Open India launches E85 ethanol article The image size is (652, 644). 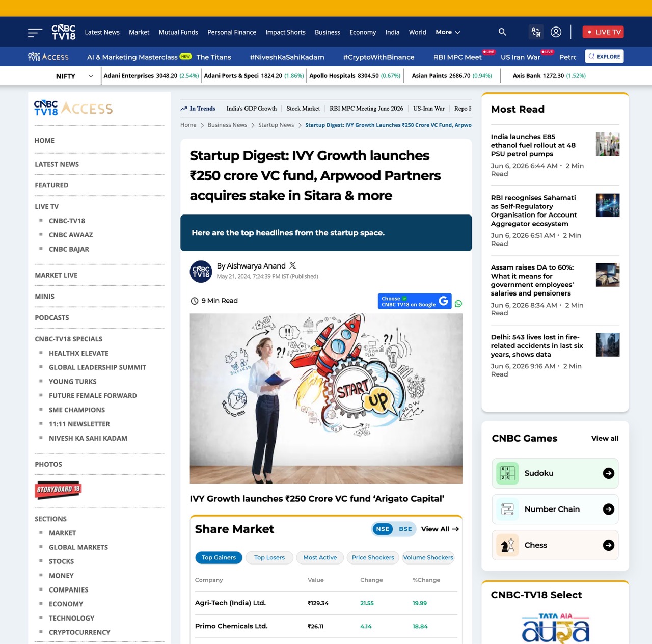[x=533, y=145]
